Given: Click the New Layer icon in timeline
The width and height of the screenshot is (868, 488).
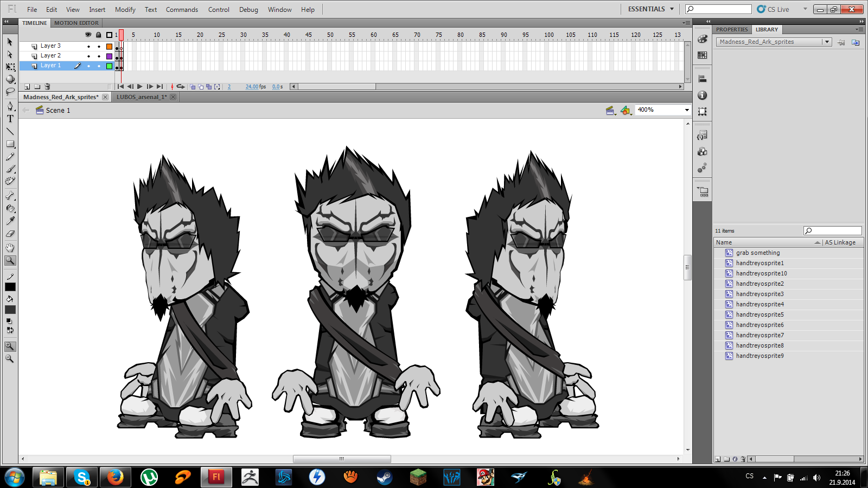Looking at the screenshot, I should pyautogui.click(x=27, y=87).
